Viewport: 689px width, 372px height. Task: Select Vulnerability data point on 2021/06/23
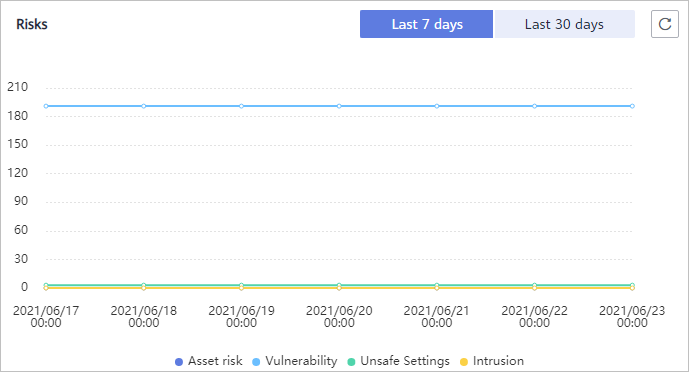(632, 106)
